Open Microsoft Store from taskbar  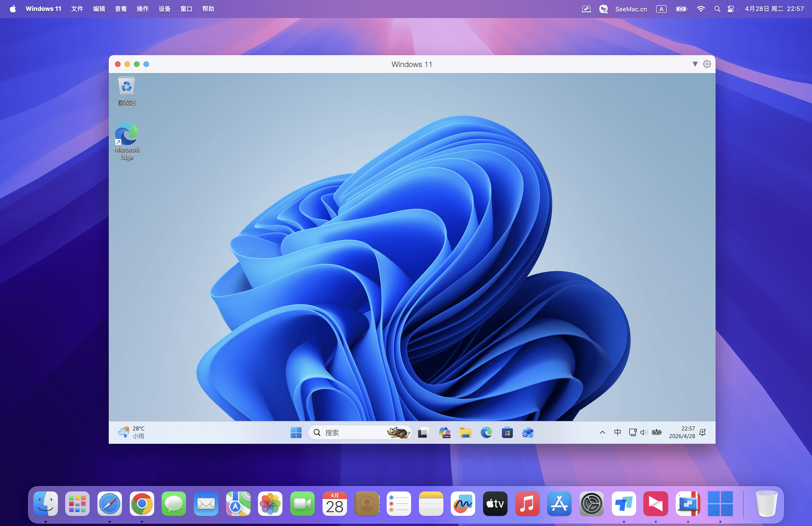click(507, 432)
